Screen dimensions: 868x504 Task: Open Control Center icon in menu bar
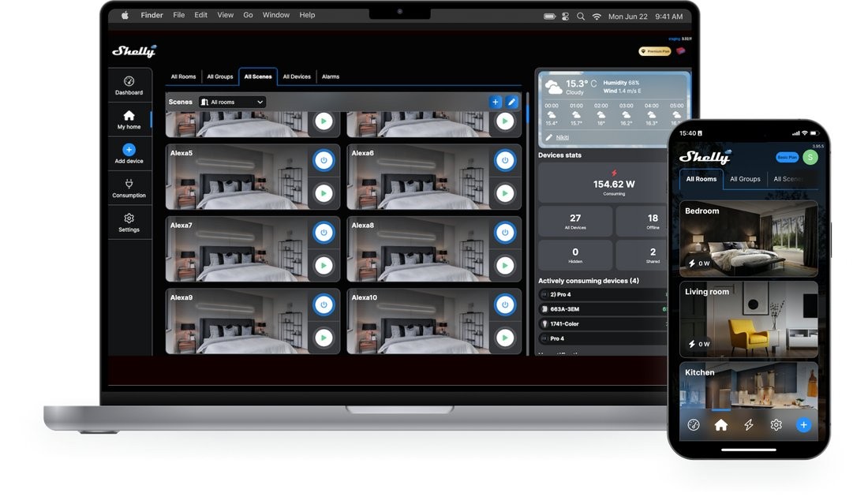(565, 17)
